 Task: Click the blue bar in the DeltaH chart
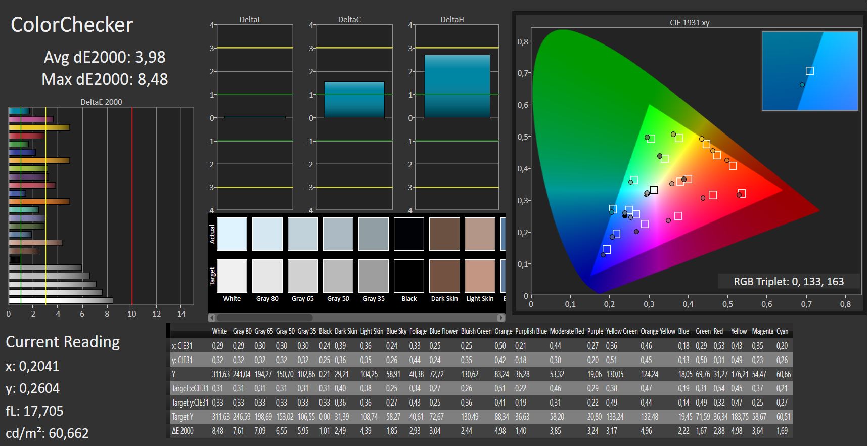[456, 86]
